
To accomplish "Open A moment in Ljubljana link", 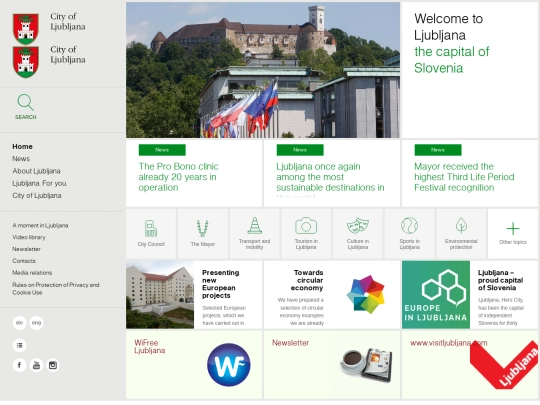I will point(40,226).
